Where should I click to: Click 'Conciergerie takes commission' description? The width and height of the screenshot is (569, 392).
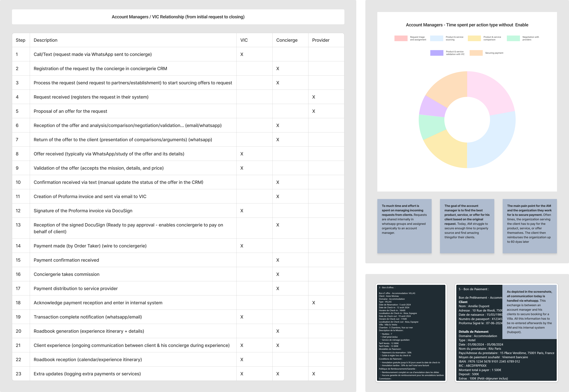click(x=67, y=274)
